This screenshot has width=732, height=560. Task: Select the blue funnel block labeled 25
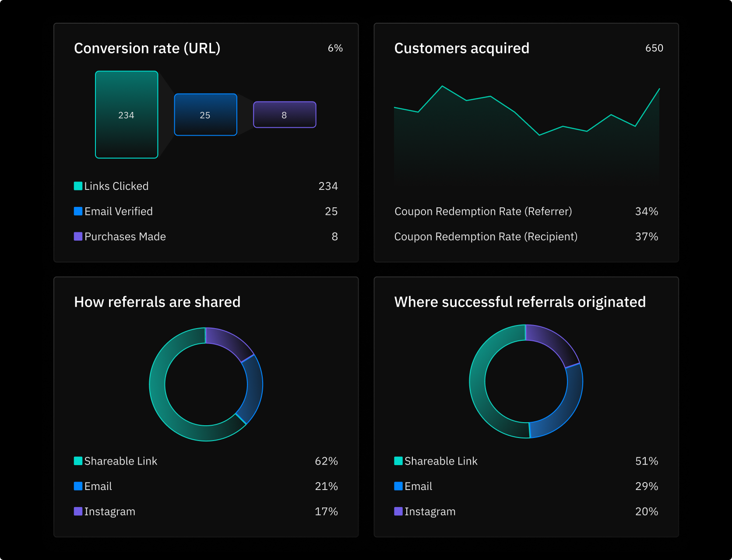click(x=206, y=115)
